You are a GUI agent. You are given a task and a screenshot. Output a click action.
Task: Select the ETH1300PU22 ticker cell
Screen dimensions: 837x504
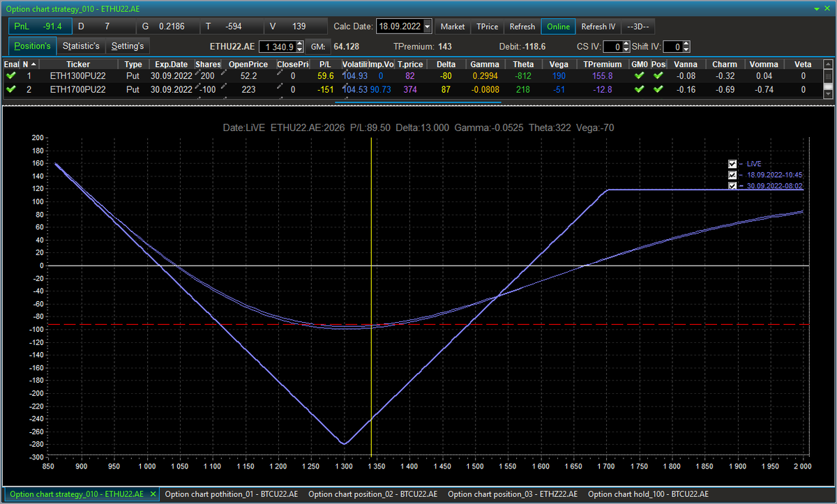78,75
